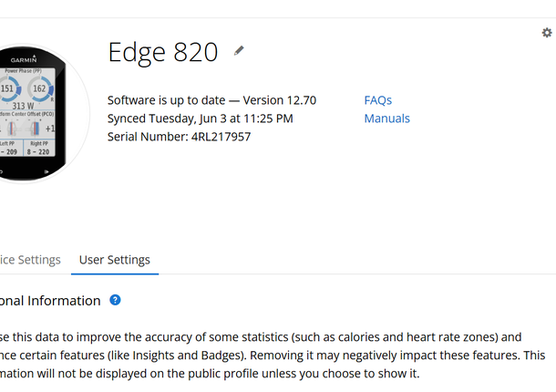Click the Right PP field on the device image
Screen dimensions: 556x392
point(39,147)
